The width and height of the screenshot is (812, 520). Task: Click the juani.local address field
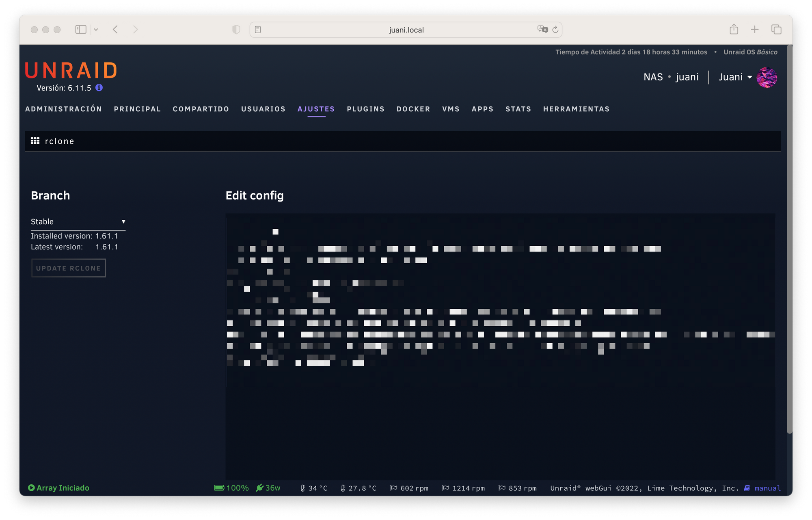[406, 30]
